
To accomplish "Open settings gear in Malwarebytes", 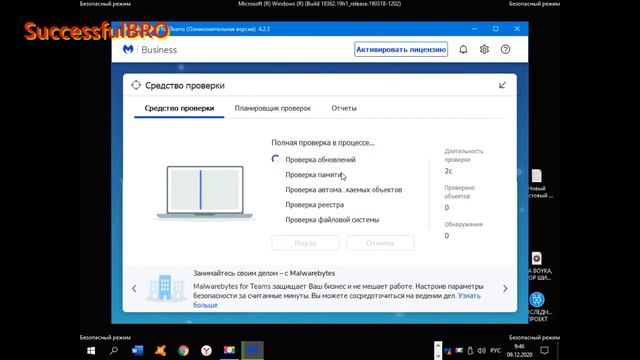I will coord(484,49).
